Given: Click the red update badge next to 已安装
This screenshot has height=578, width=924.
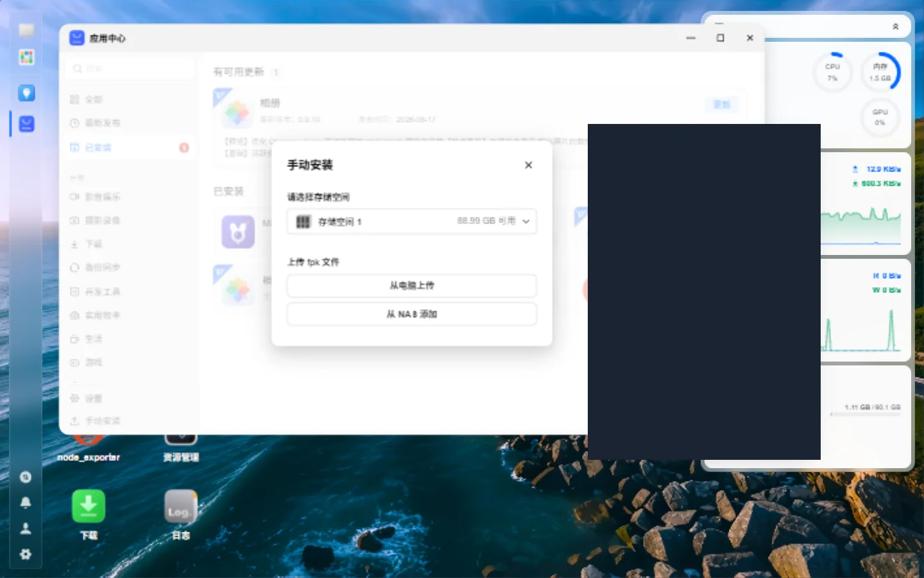Looking at the screenshot, I should tap(184, 148).
